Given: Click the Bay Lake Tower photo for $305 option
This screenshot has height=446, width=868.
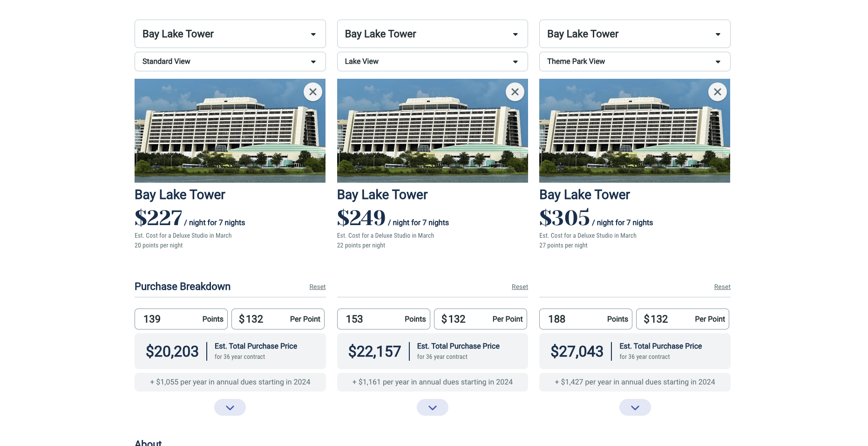Looking at the screenshot, I should point(635,130).
